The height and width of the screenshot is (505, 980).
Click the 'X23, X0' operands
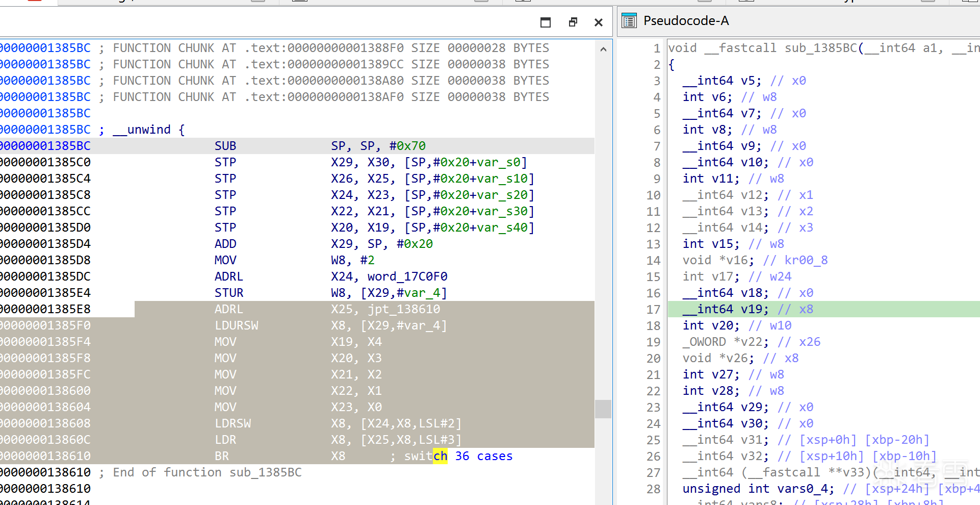(x=356, y=407)
